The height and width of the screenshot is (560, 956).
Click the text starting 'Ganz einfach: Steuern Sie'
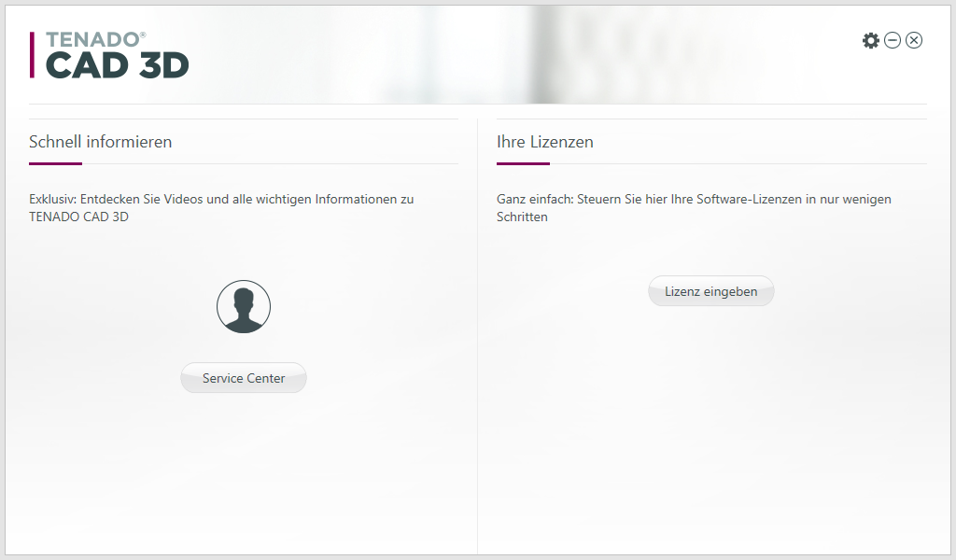coord(694,208)
